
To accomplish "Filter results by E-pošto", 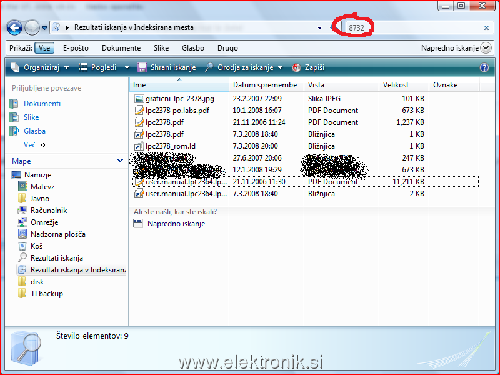I will 76,48.
